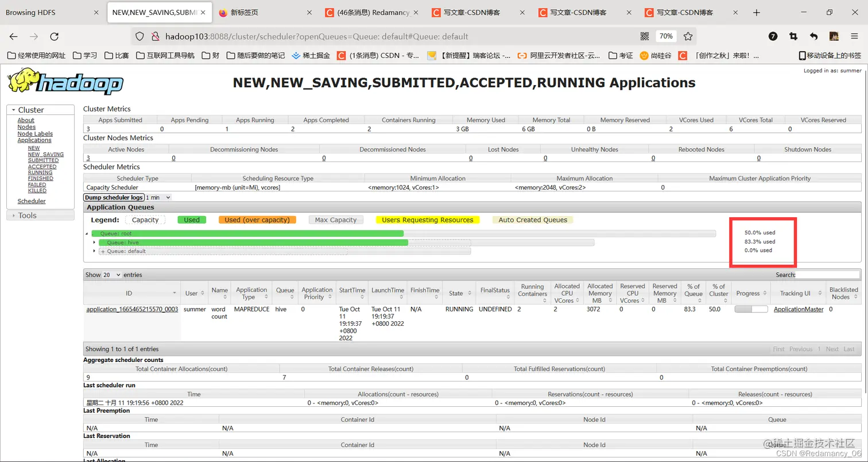
Task: Open the QR code icon in address bar
Action: (645, 36)
